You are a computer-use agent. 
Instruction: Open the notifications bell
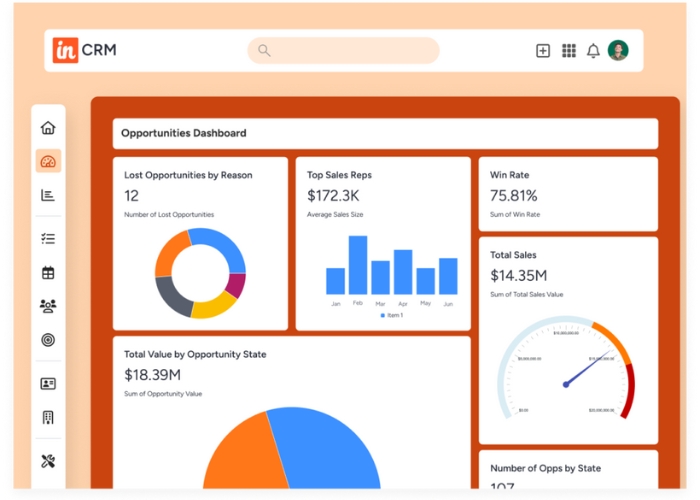coord(593,50)
